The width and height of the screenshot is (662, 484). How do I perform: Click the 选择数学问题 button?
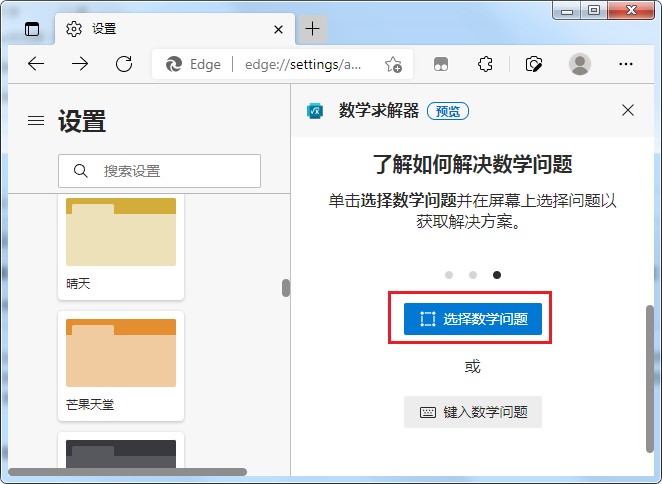(x=473, y=319)
